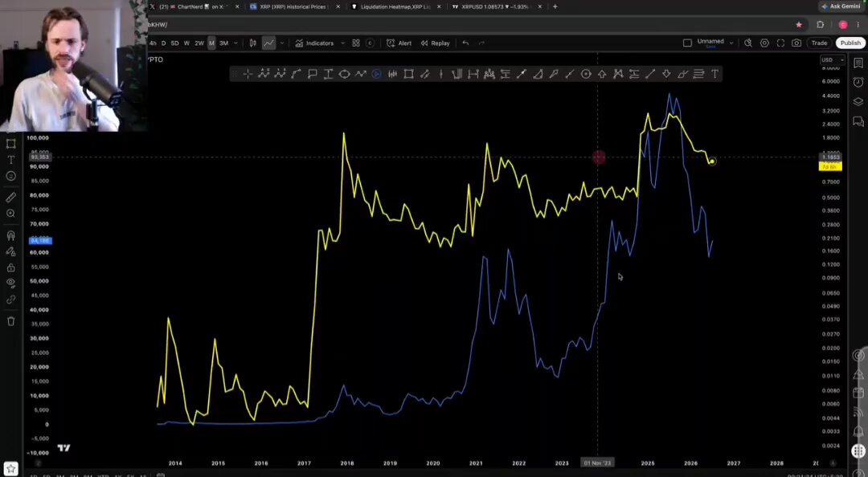Take a chart snapshot with camera icon

coord(796,43)
